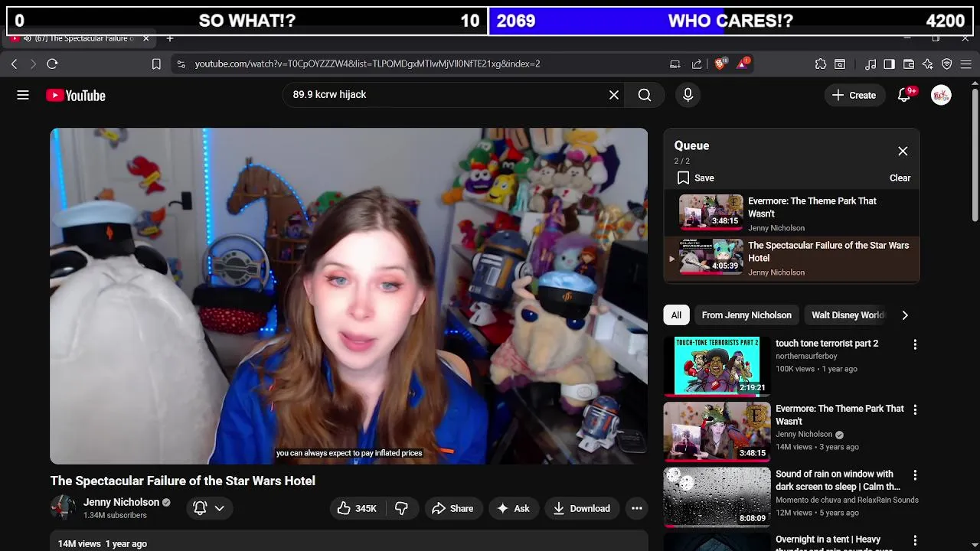Select the tab-search icon beside extensions

[840, 64]
